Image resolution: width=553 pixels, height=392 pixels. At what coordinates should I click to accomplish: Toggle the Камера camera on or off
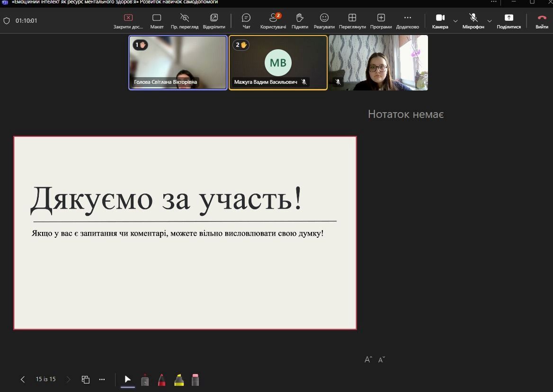tap(440, 20)
